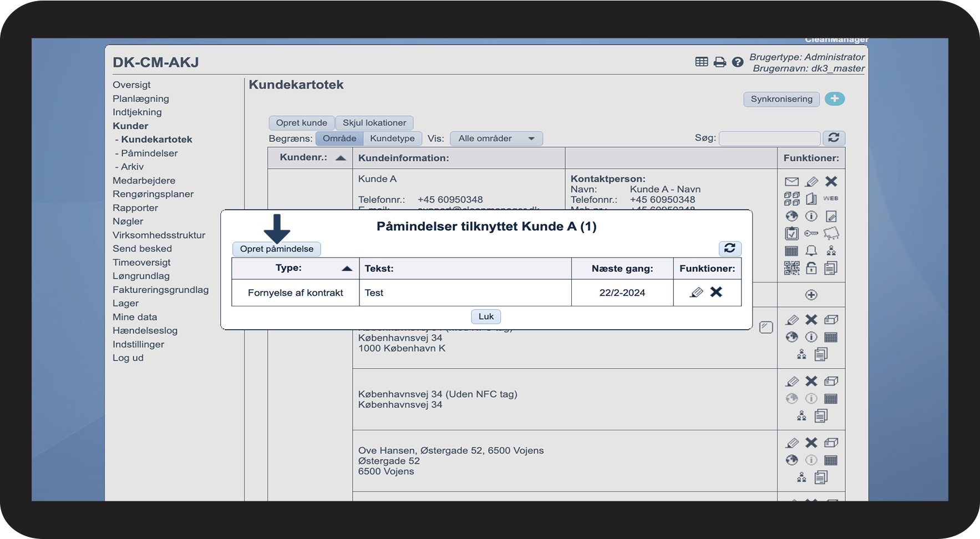The image size is (980, 539).
Task: Delete the Fornyelse af kontrakt reminder
Action: (x=716, y=292)
